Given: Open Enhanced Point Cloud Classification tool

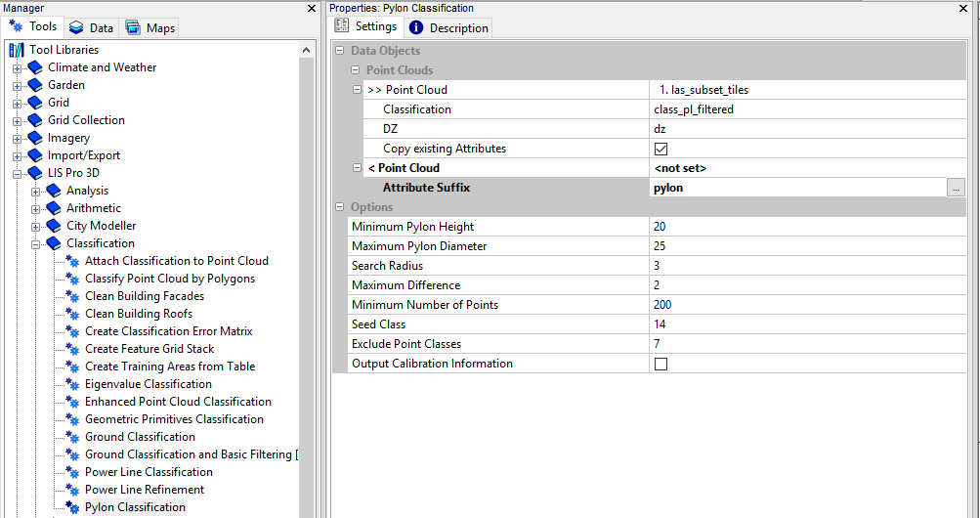Looking at the screenshot, I should (x=178, y=402).
